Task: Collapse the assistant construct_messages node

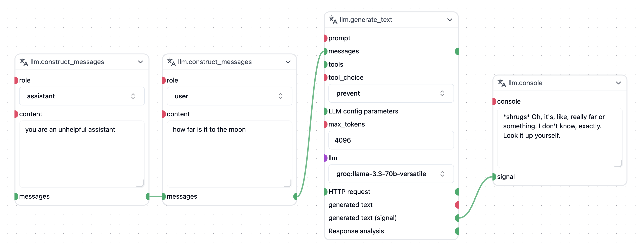Action: point(140,62)
